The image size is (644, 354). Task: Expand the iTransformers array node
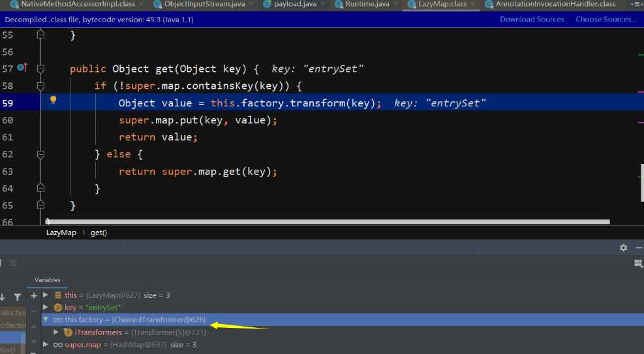point(57,332)
